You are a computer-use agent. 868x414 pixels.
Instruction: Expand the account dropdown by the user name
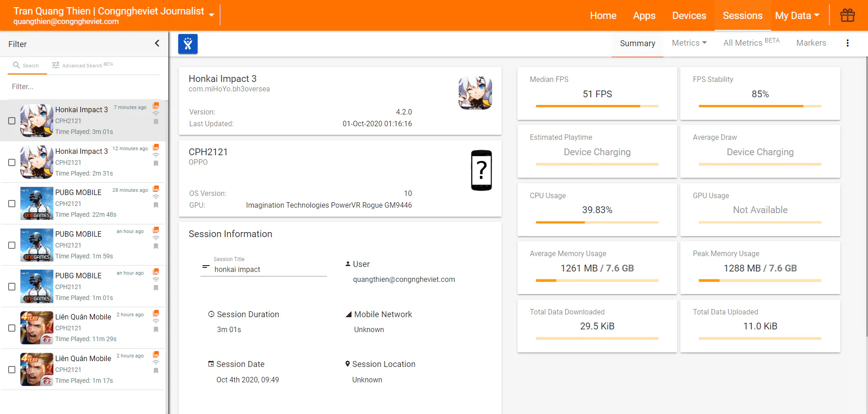(x=211, y=15)
